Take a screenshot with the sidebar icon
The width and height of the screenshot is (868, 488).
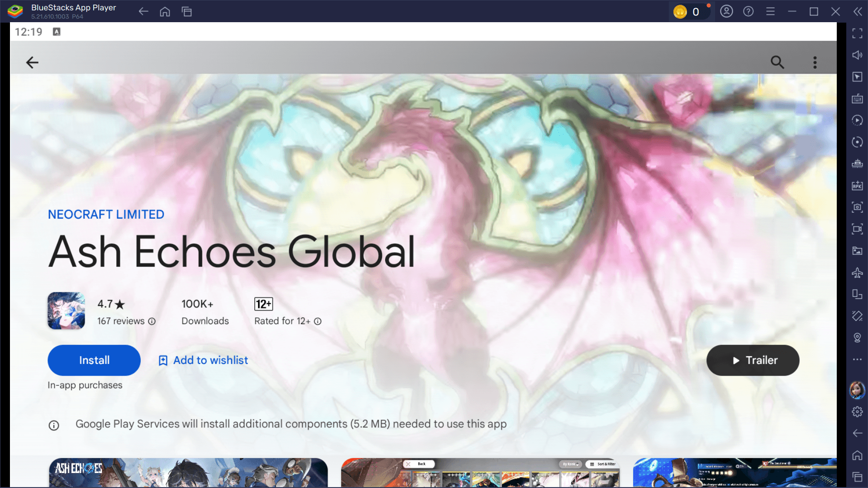(x=857, y=207)
